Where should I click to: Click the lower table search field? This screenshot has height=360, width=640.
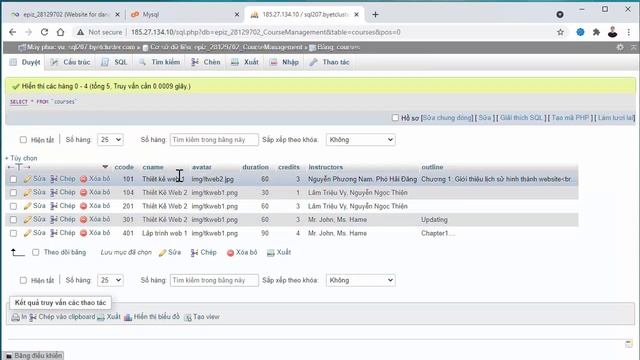tap(214, 280)
